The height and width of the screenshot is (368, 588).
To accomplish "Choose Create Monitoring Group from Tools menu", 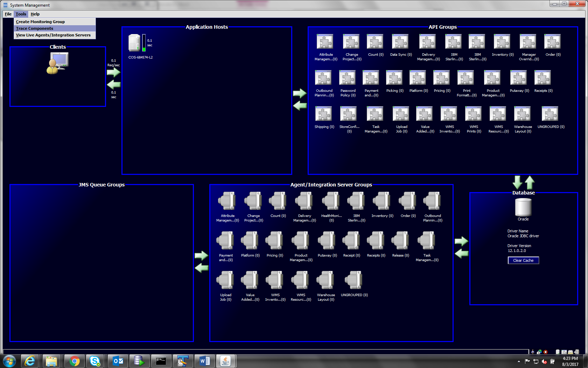I will tap(40, 22).
